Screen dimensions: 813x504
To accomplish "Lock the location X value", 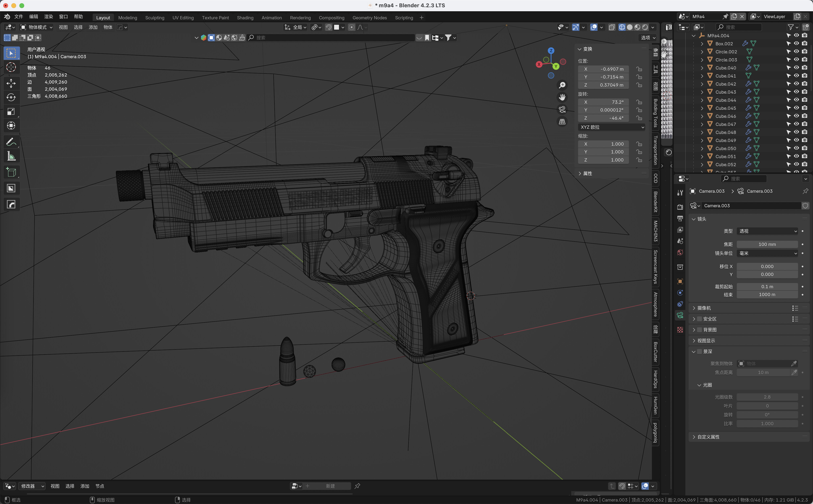I will (639, 69).
